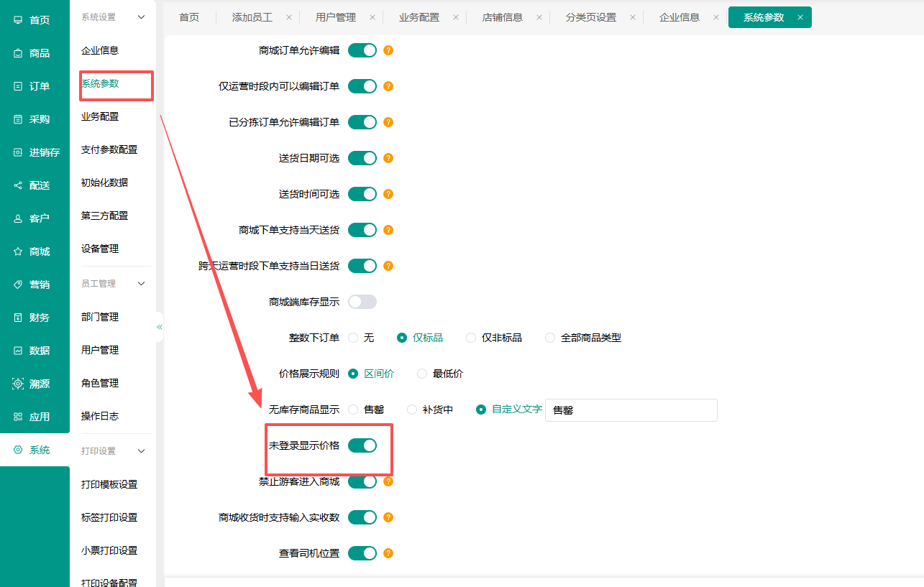Select the 采购 purchasing sidebar icon
This screenshot has width=924, height=587.
[x=18, y=119]
